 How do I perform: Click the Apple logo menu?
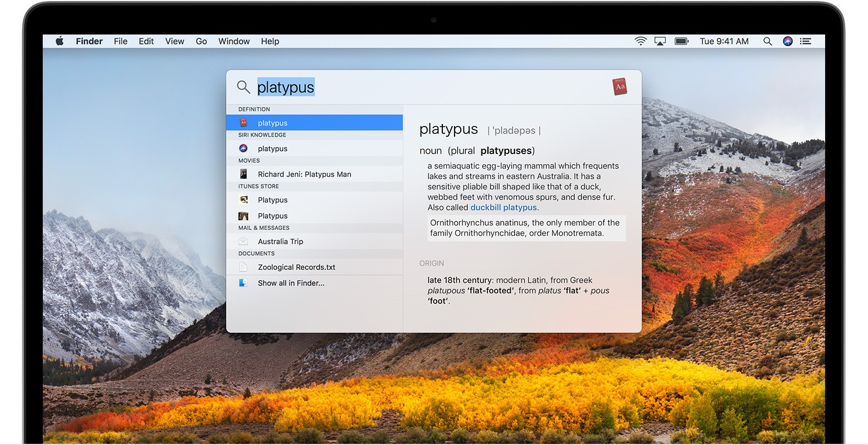(x=60, y=41)
